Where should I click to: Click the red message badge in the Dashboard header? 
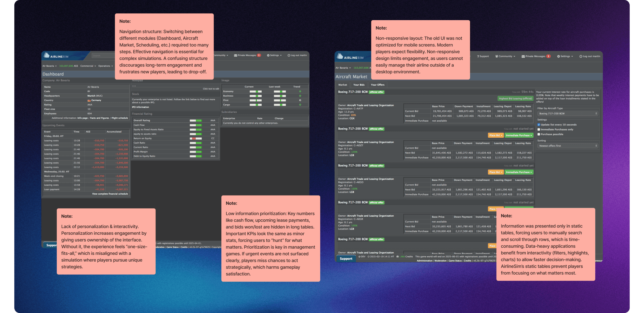259,55
